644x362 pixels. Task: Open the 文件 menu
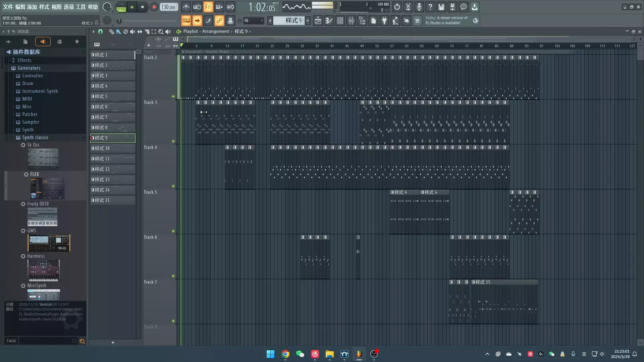coord(8,7)
